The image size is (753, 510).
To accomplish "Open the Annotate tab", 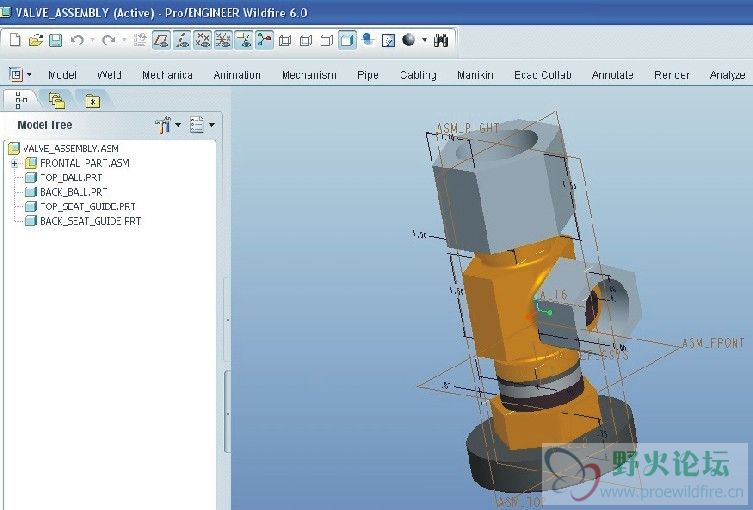I will 613,75.
